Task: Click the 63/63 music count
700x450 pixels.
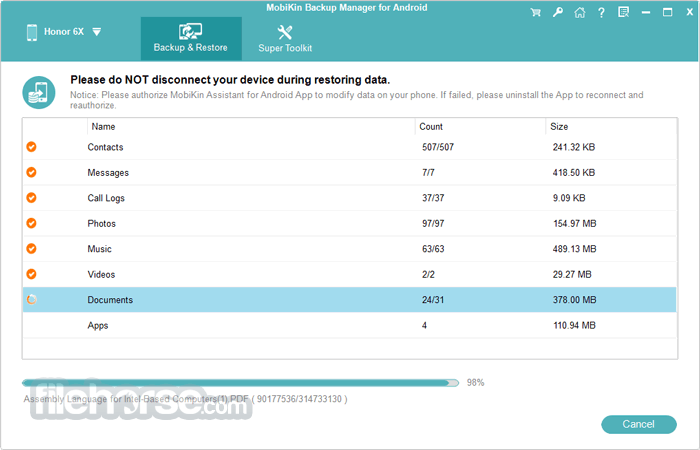Action: tap(433, 249)
